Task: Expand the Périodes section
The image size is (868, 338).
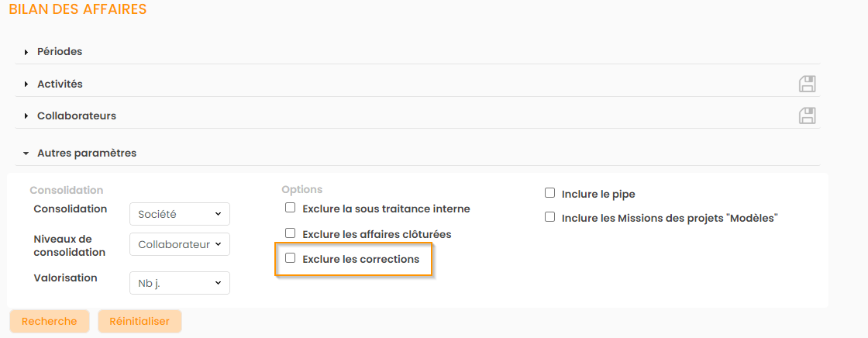Action: tap(60, 51)
